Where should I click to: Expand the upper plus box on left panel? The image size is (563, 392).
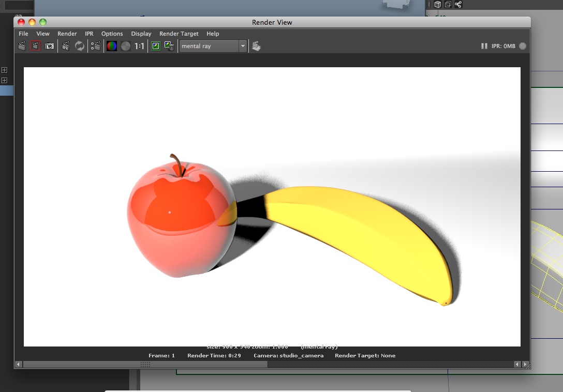tap(5, 70)
